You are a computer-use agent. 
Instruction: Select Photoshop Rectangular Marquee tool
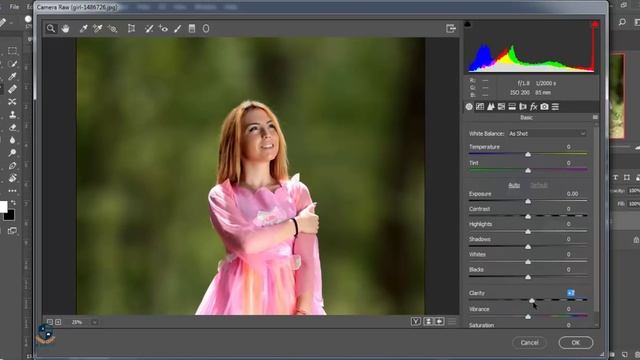coord(12,51)
